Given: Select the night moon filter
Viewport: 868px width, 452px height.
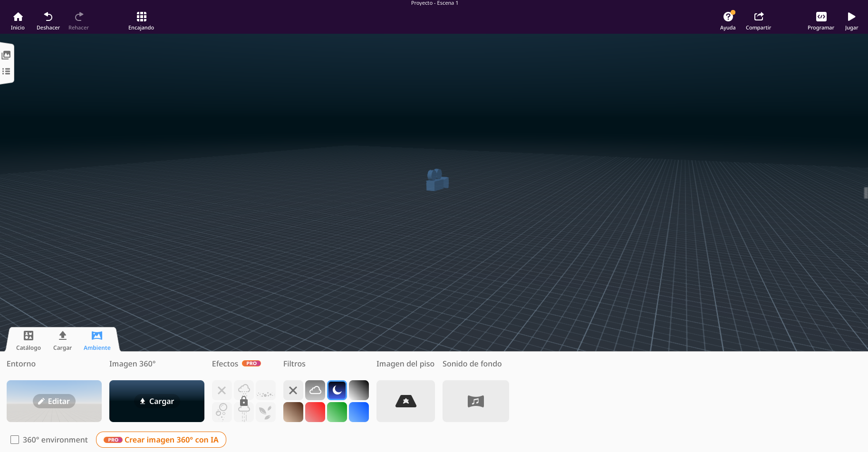Looking at the screenshot, I should (x=337, y=390).
